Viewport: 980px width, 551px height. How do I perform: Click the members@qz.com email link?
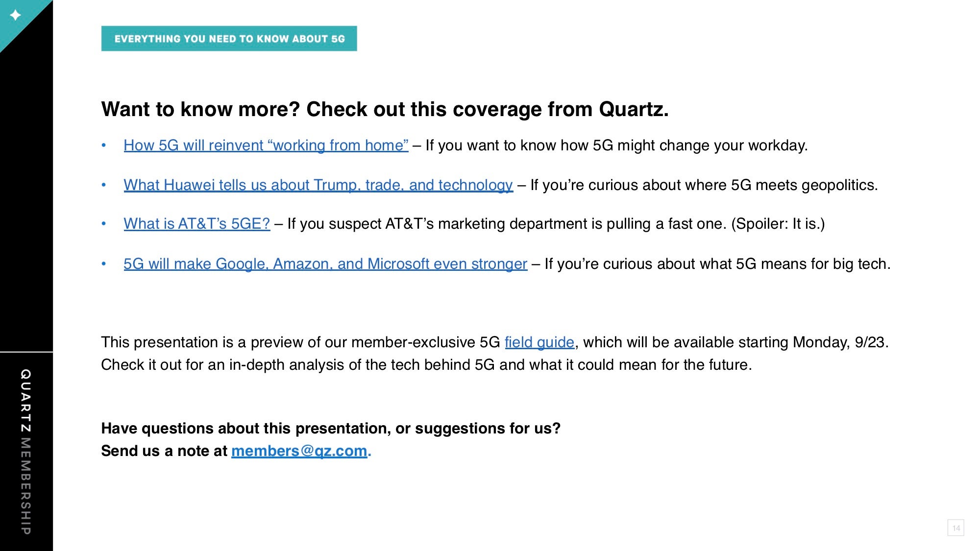click(x=299, y=451)
